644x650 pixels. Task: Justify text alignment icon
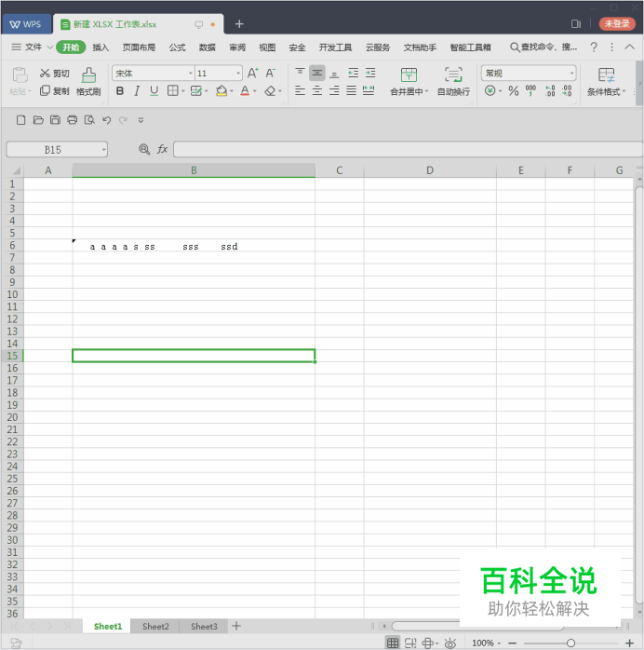(351, 90)
